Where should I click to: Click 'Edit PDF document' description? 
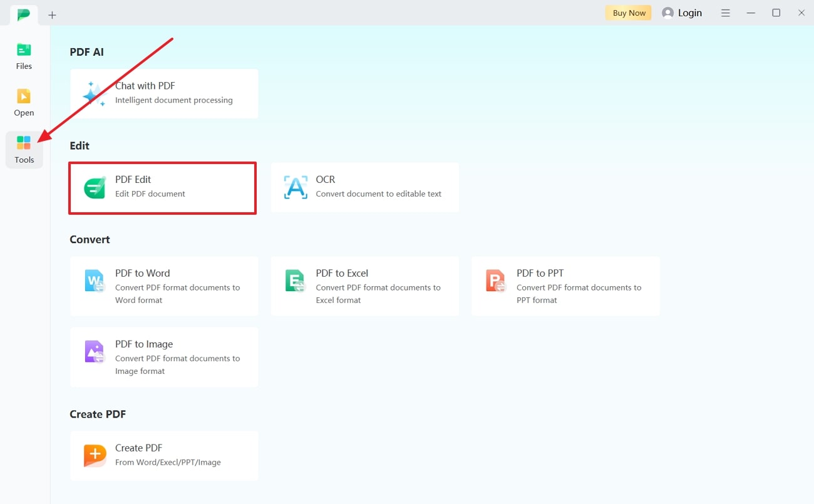(150, 194)
